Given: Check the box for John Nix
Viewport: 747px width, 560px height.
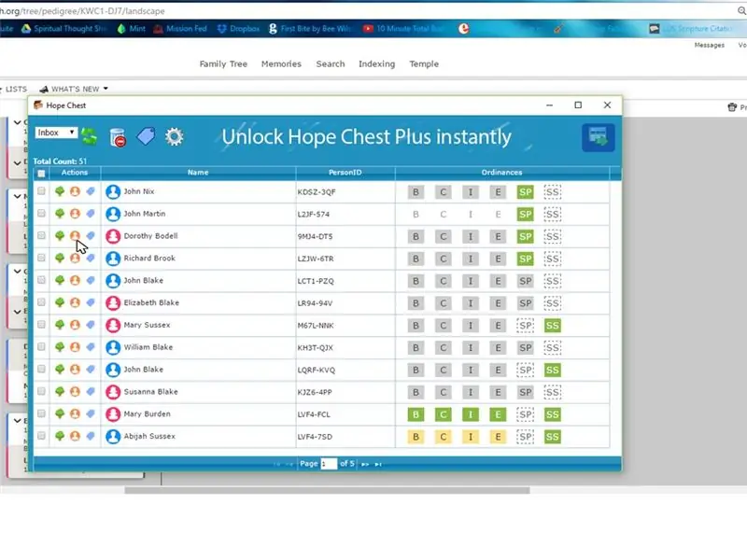Looking at the screenshot, I should click(41, 191).
